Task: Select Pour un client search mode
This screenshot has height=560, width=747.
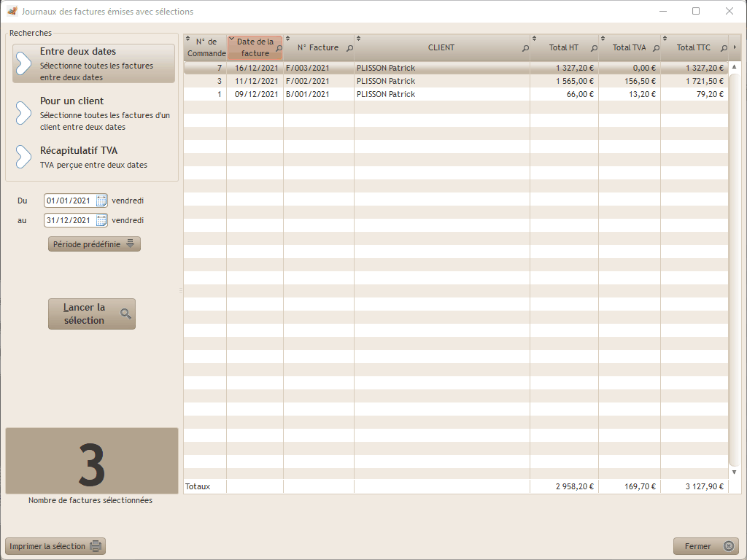Action: 94,113
